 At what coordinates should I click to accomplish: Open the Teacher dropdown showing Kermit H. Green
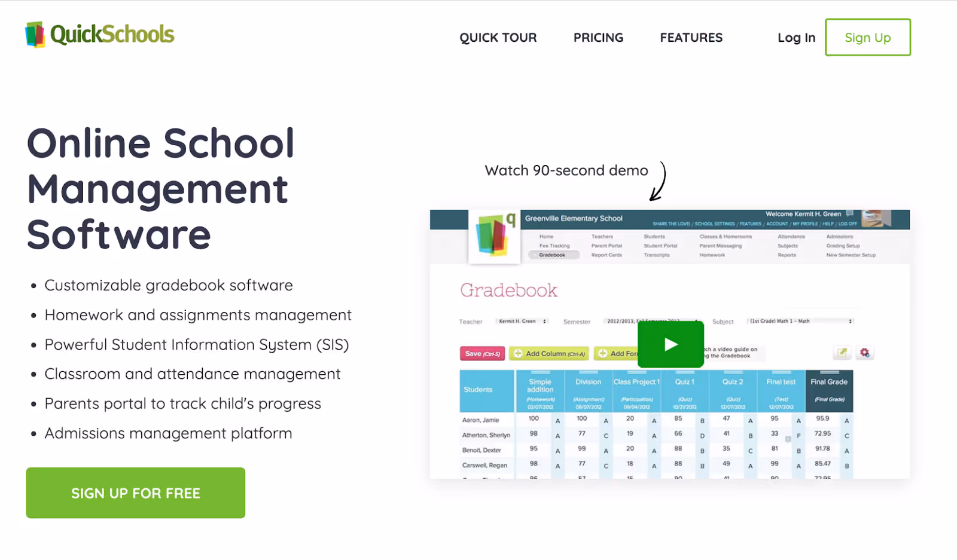(523, 322)
